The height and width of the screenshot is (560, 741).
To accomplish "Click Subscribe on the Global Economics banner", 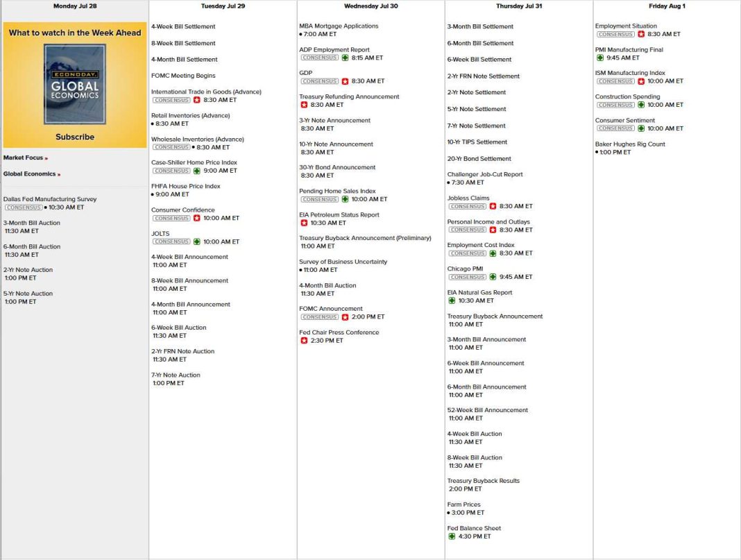I will coord(75,137).
